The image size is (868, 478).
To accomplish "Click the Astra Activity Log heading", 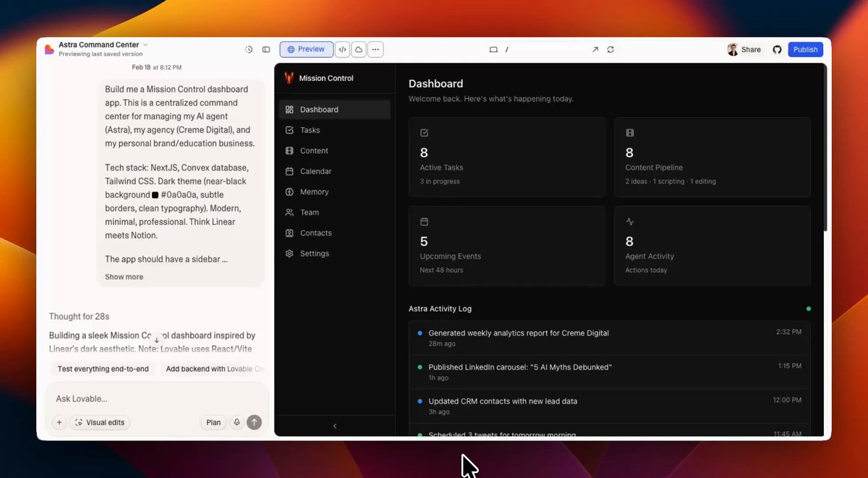I will click(440, 309).
